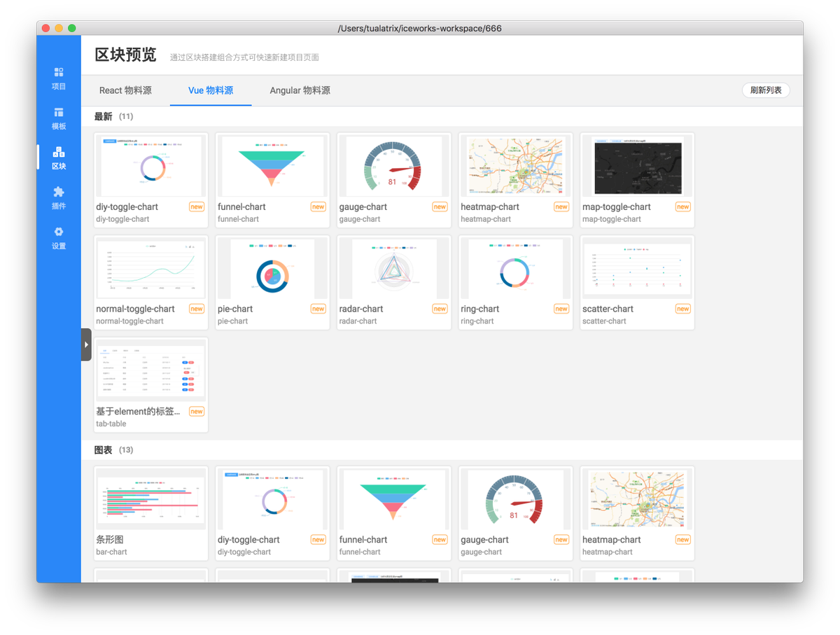Click the 刷新列表 refresh button
The image size is (840, 635).
[766, 90]
